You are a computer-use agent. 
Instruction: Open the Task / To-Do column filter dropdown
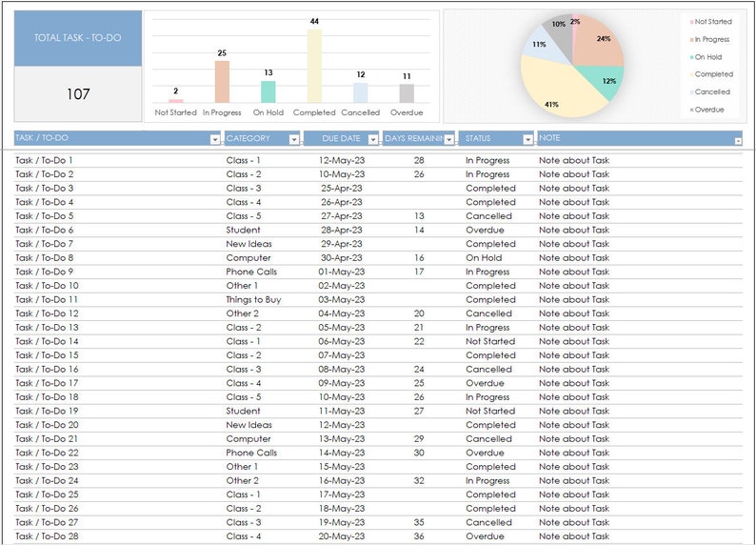[x=215, y=139]
